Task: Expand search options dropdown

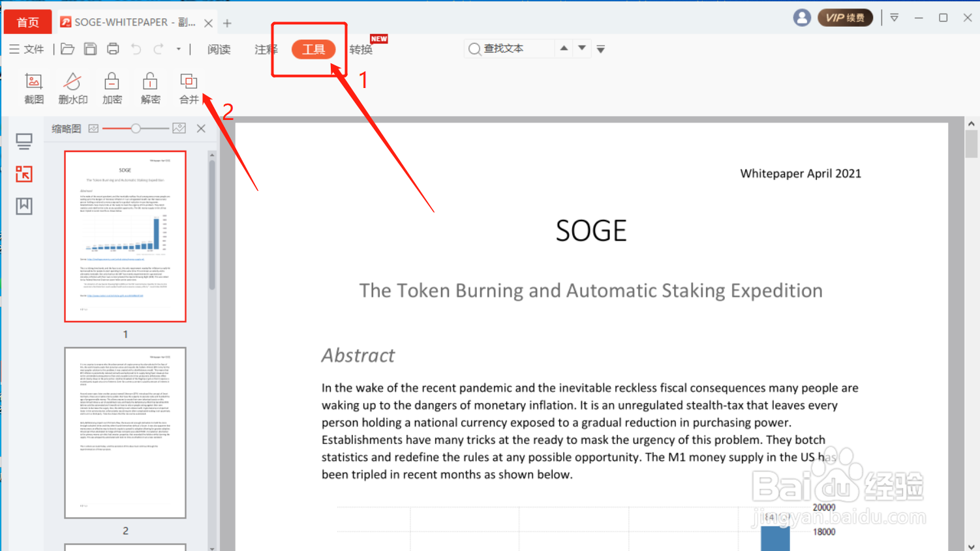Action: [601, 49]
